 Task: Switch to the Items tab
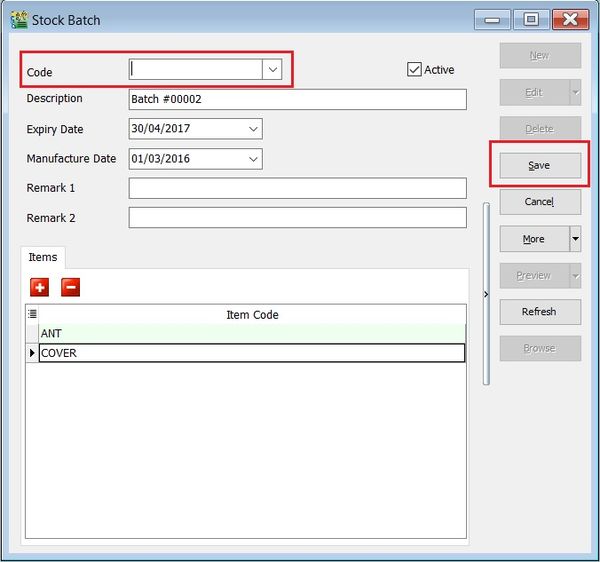pos(43,257)
